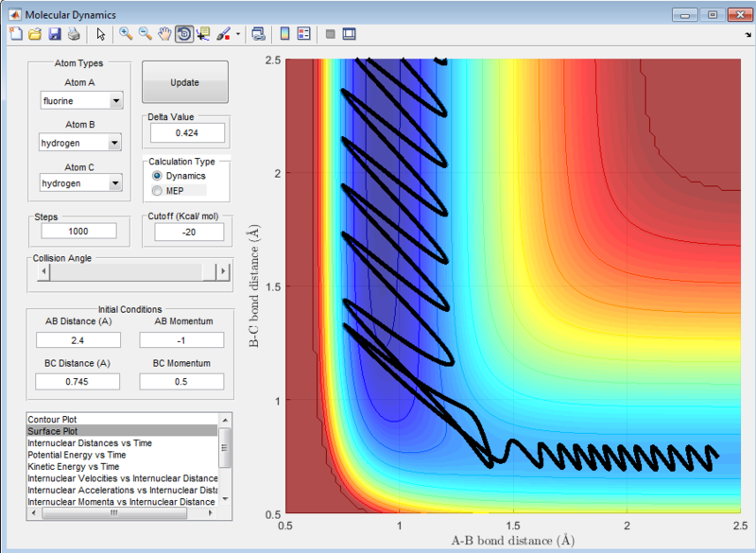Screen dimensions: 756x553
Task: Save the figure
Action: (x=54, y=34)
